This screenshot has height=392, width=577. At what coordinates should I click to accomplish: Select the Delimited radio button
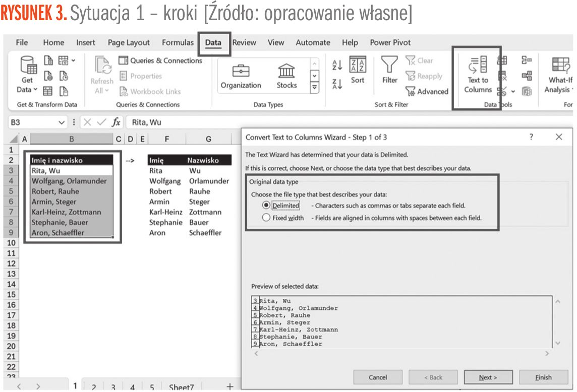coord(266,206)
